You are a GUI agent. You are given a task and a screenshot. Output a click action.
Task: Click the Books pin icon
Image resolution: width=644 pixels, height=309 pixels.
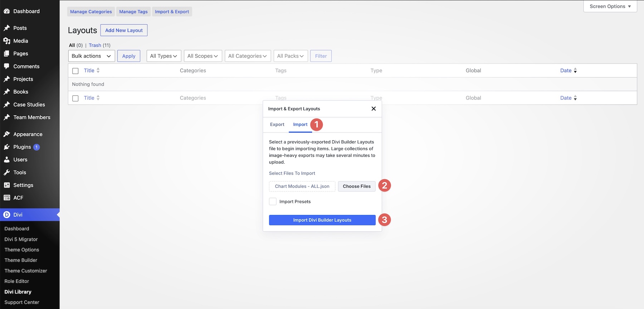pyautogui.click(x=7, y=92)
